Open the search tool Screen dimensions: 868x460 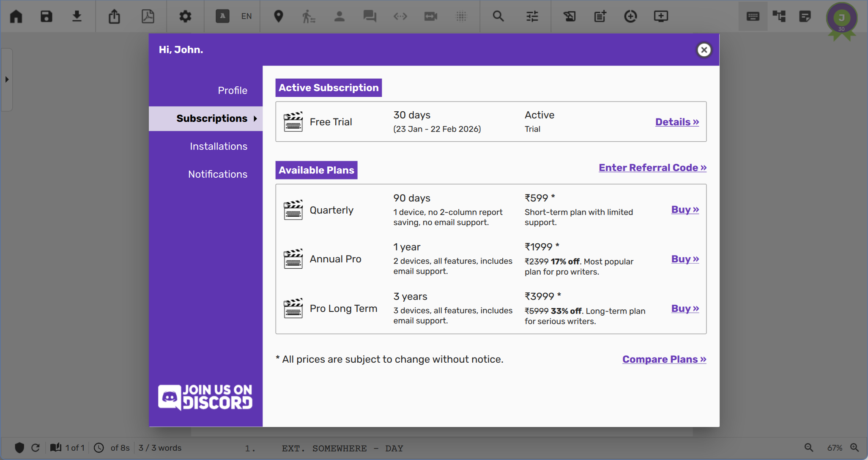tap(498, 16)
